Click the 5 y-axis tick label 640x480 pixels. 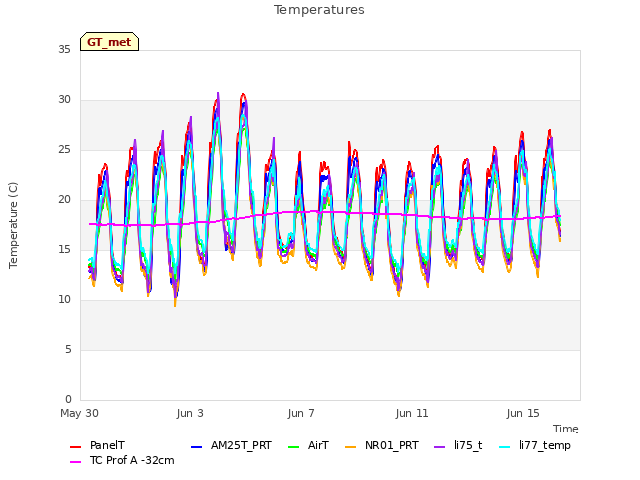pos(68,349)
